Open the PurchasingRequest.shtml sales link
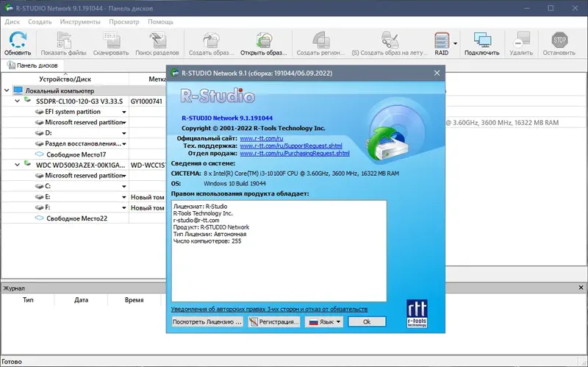 point(295,153)
